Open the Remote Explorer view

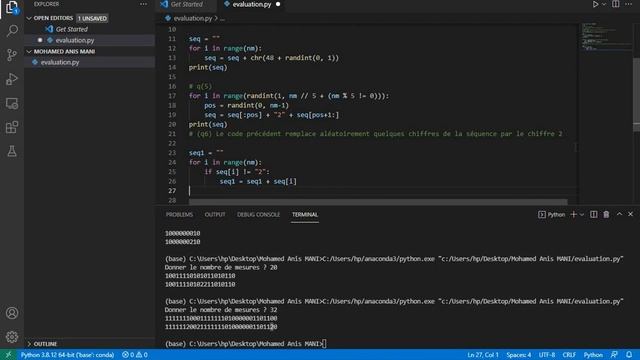12,103
